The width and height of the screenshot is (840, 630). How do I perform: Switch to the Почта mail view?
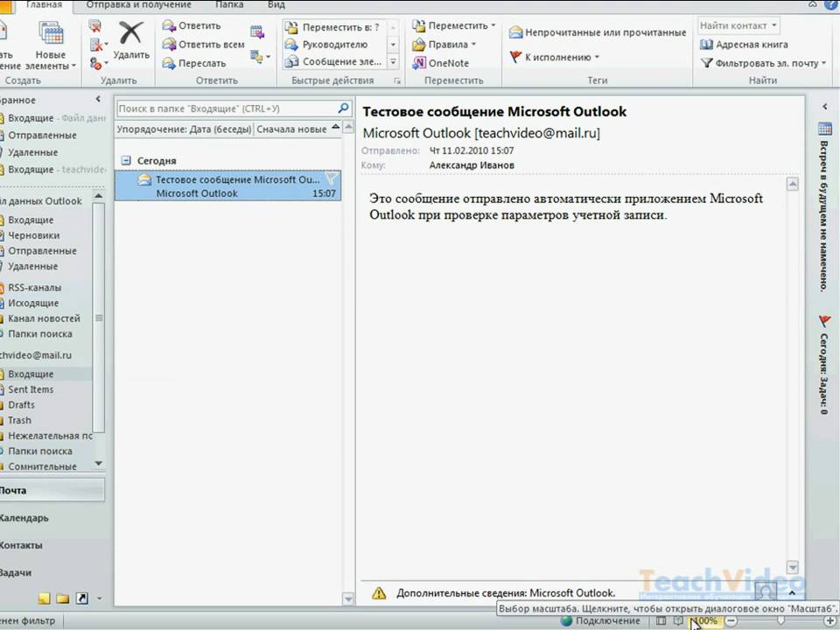click(x=52, y=490)
